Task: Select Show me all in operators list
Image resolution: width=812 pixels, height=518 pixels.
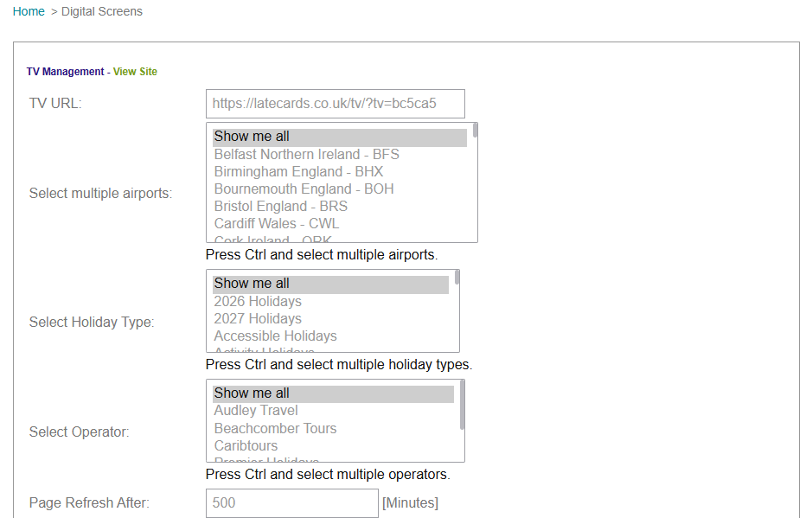Action: point(252,393)
